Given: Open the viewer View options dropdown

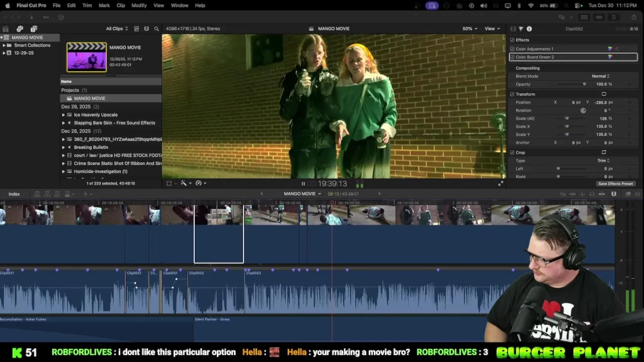Looking at the screenshot, I should click(x=492, y=29).
